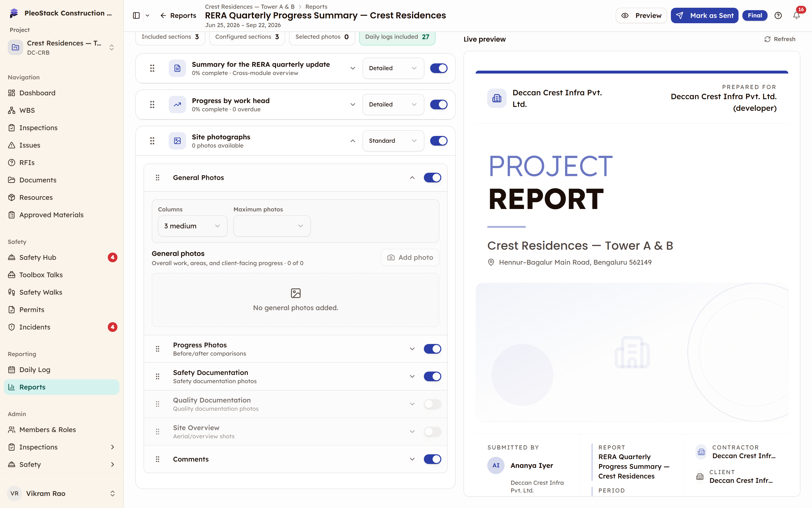Open Approved Materials page
Screen dimensions: 812x508
pyautogui.click(x=62, y=215)
